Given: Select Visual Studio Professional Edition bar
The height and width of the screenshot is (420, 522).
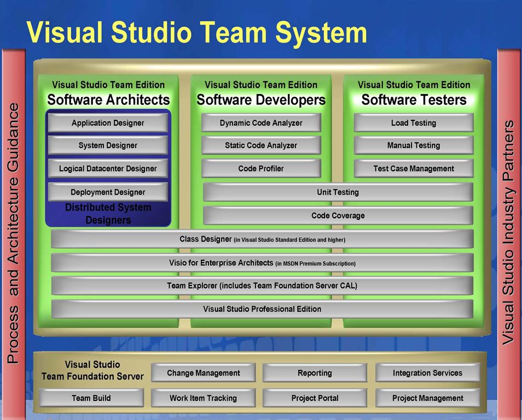Looking at the screenshot, I should [x=262, y=309].
